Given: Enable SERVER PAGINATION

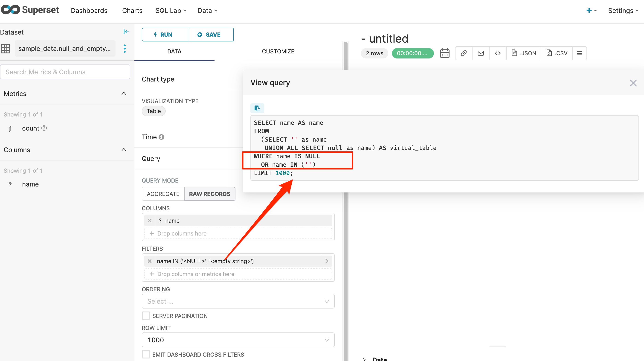Looking at the screenshot, I should point(146,315).
